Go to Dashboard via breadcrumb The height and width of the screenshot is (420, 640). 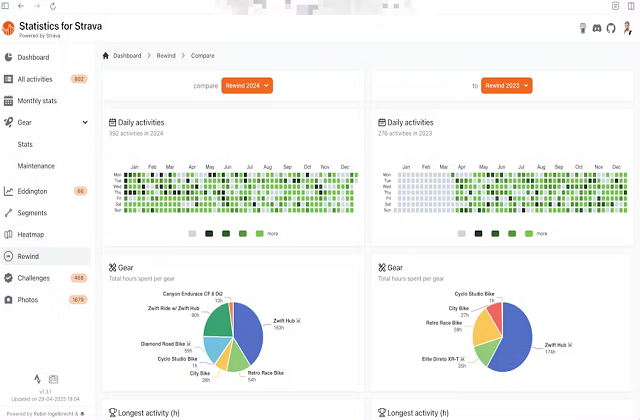pos(127,56)
